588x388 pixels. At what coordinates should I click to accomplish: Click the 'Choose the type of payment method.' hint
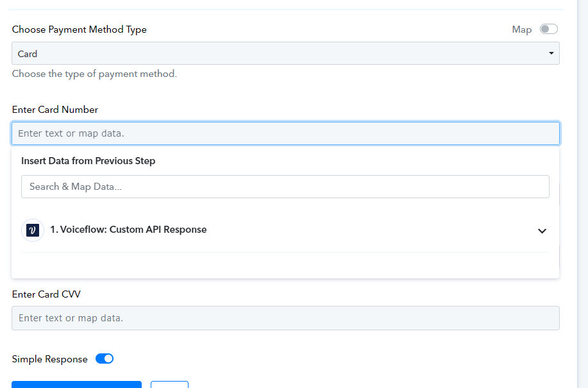click(94, 74)
